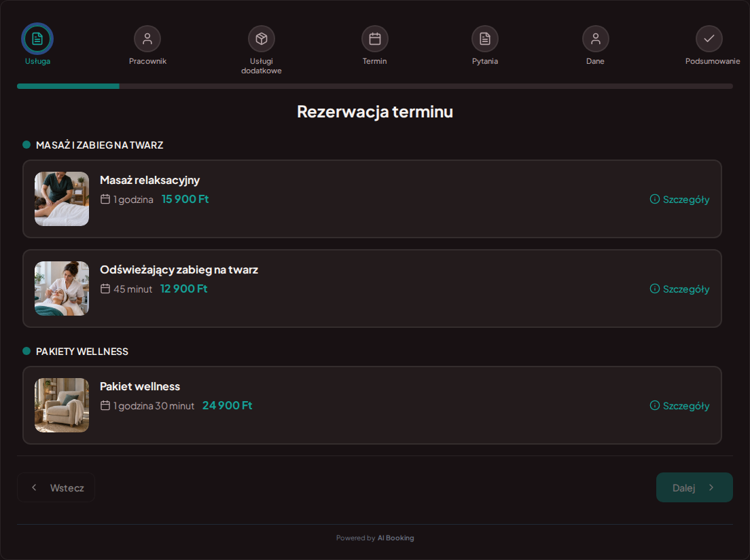The width and height of the screenshot is (750, 560).
Task: Click the Usługi dodatkowe step label
Action: point(261,66)
